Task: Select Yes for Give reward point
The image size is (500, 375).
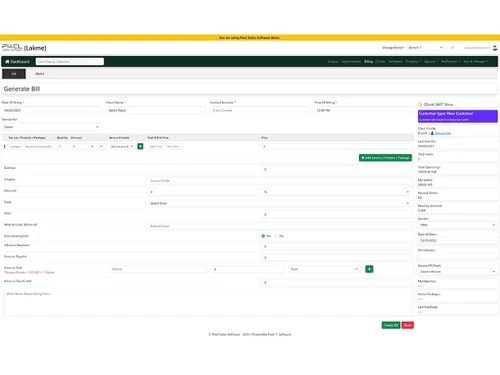Action: 263,236
